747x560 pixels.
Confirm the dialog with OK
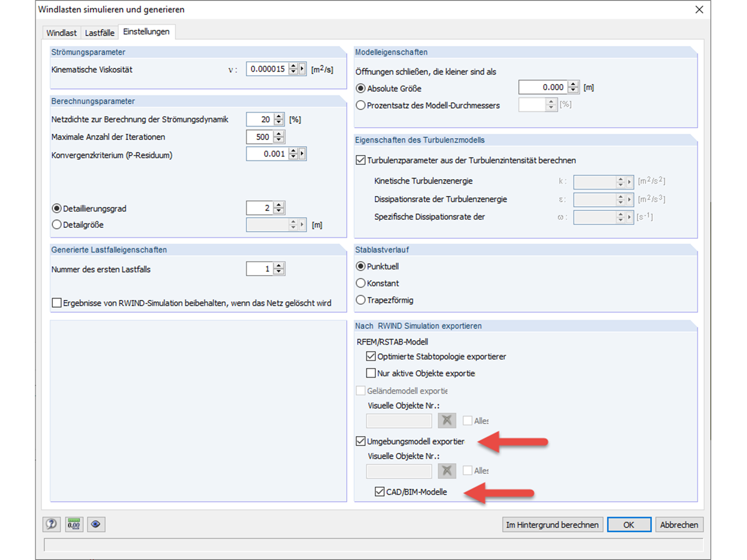(629, 525)
